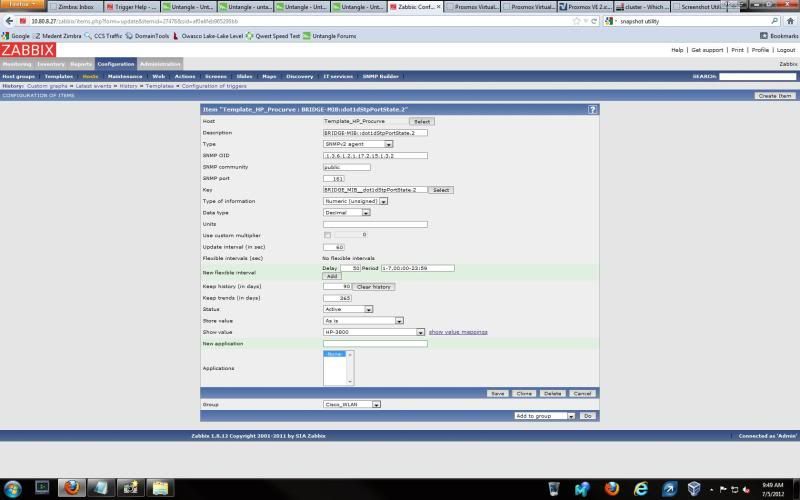Click the help question mark icon in item header

tap(592, 109)
